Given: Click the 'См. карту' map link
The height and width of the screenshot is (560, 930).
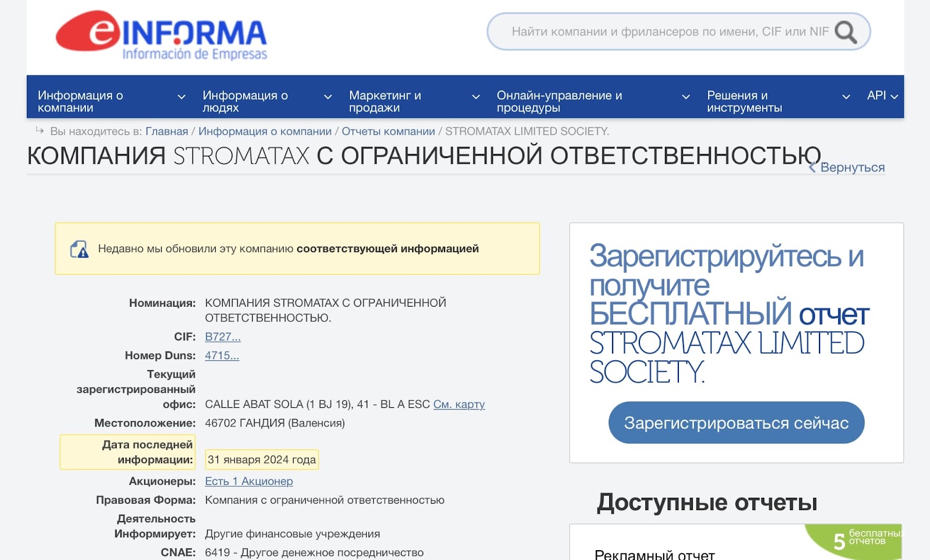Looking at the screenshot, I should tap(459, 404).
